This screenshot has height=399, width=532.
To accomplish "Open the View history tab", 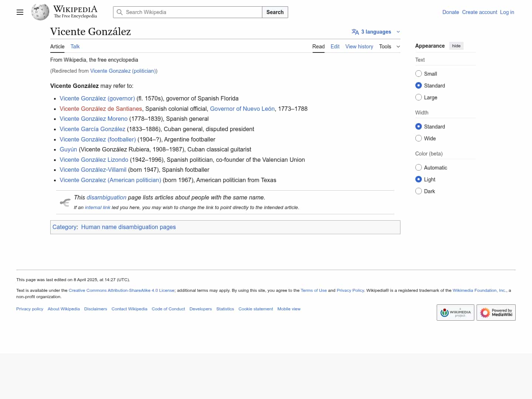I will click(x=359, y=47).
